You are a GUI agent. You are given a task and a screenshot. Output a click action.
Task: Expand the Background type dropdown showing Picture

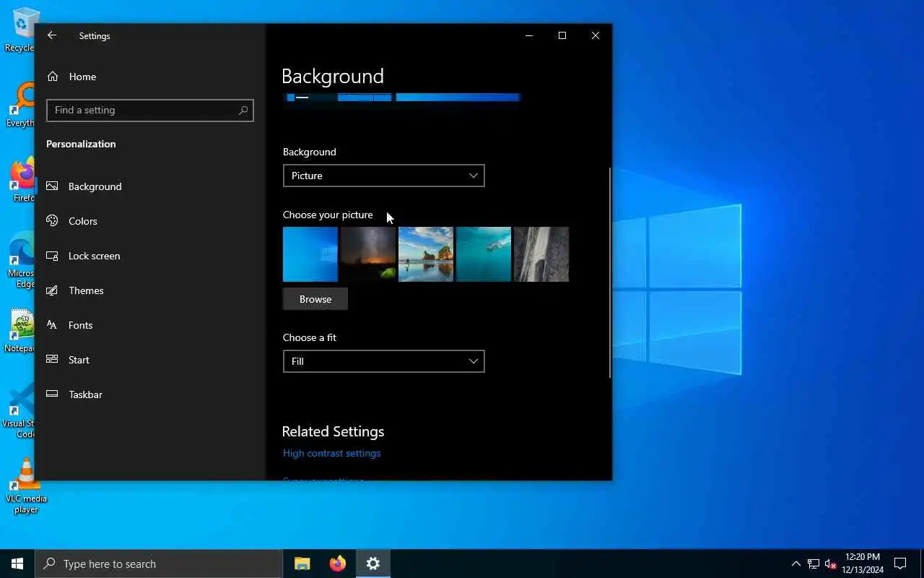[x=383, y=176]
